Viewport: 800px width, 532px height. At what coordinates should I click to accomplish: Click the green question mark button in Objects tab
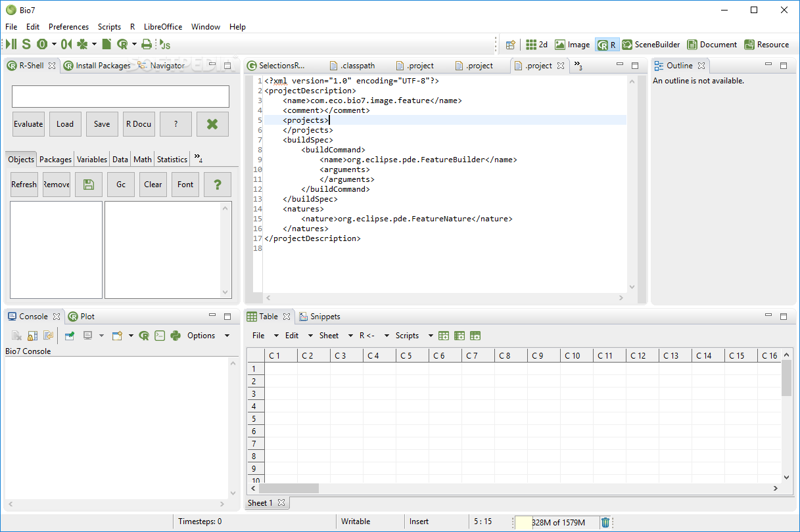(218, 185)
